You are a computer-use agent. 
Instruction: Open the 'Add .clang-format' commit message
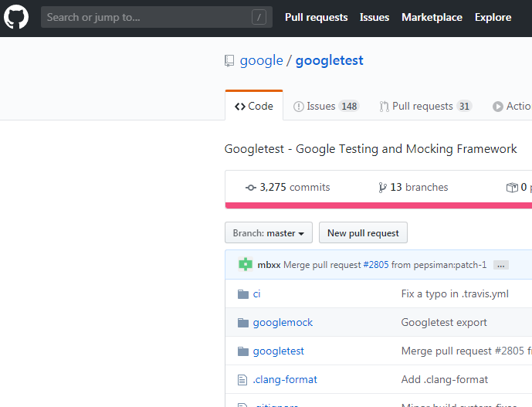445,379
